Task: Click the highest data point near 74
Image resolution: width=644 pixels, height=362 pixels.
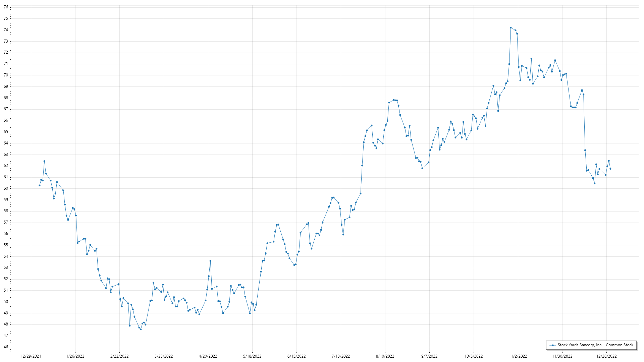Action: coord(511,28)
